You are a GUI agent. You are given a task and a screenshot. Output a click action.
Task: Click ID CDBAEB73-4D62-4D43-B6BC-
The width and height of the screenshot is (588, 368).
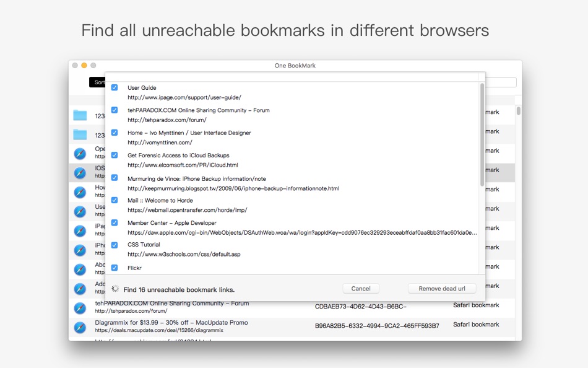tap(360, 307)
